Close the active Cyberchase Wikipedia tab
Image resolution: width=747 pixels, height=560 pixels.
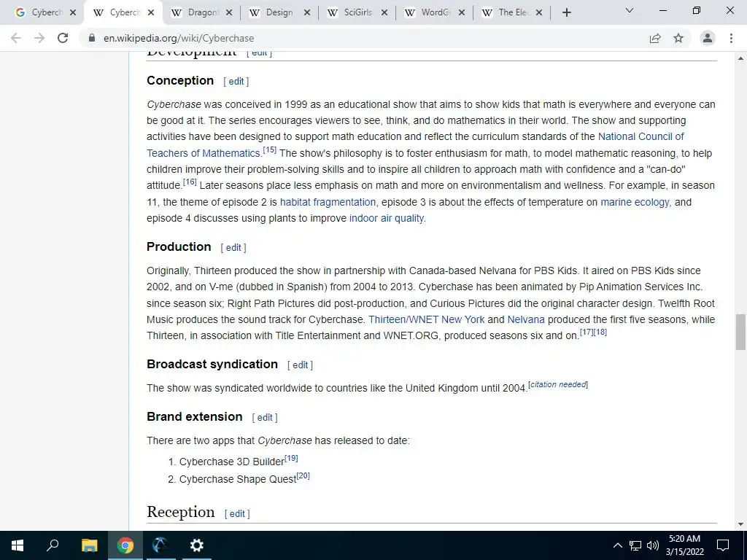tap(151, 13)
